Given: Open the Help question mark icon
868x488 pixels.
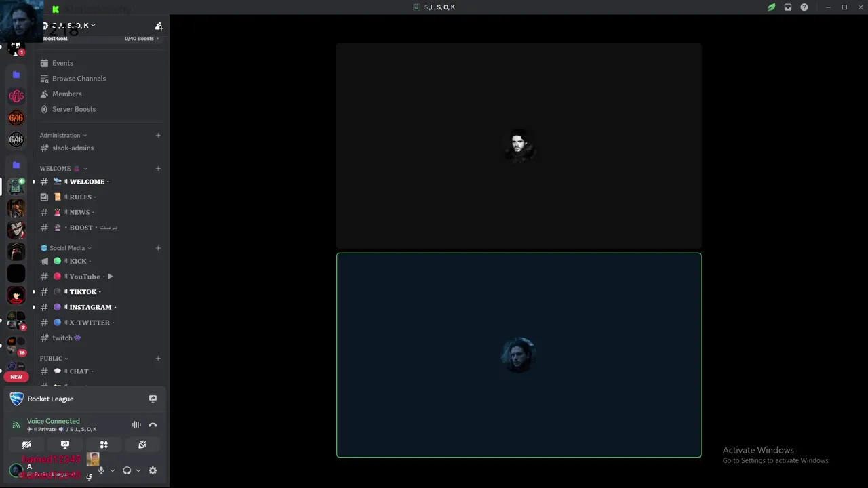Looking at the screenshot, I should click(804, 7).
